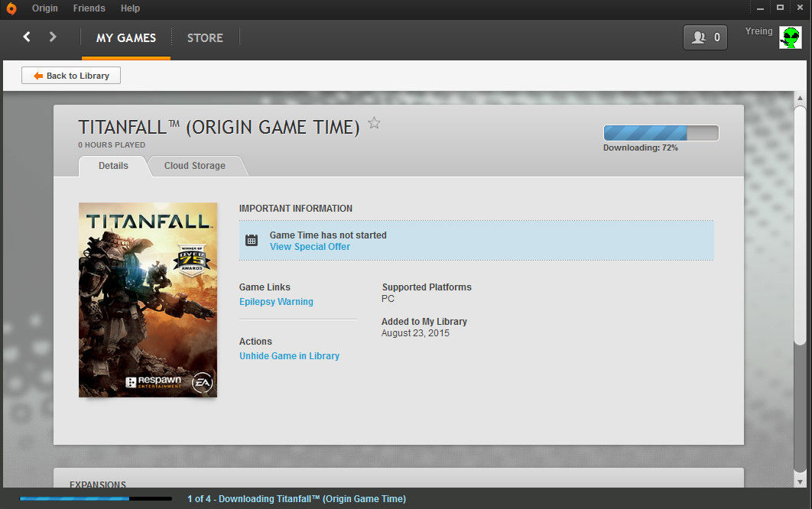Switch to the Store tab
The width and height of the screenshot is (812, 509).
click(205, 38)
